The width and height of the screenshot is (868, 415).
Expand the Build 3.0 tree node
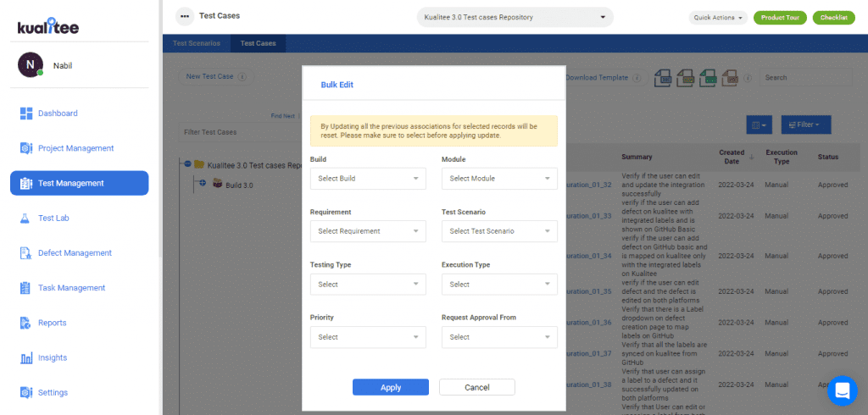point(203,183)
